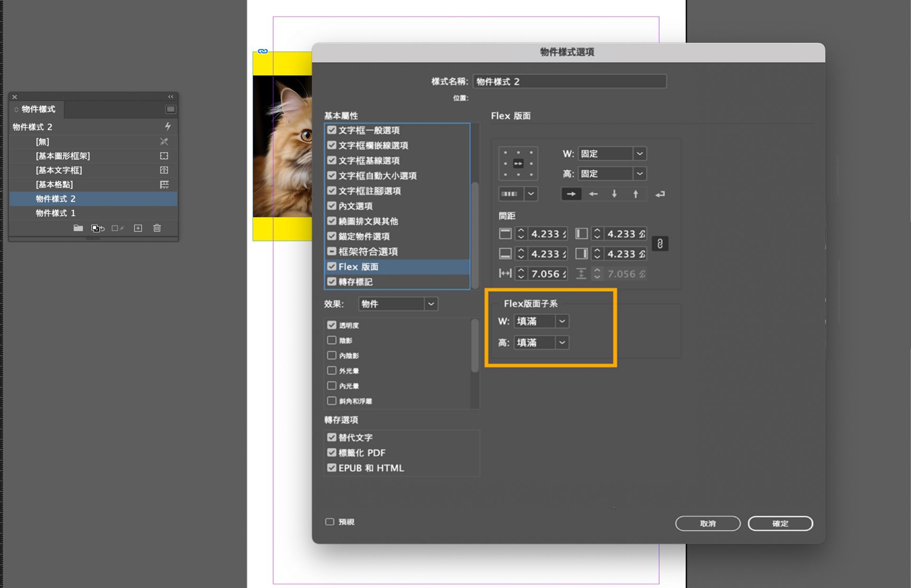Uncheck the 標籤化 PDF checkbox
This screenshot has height=588, width=911.
332,452
